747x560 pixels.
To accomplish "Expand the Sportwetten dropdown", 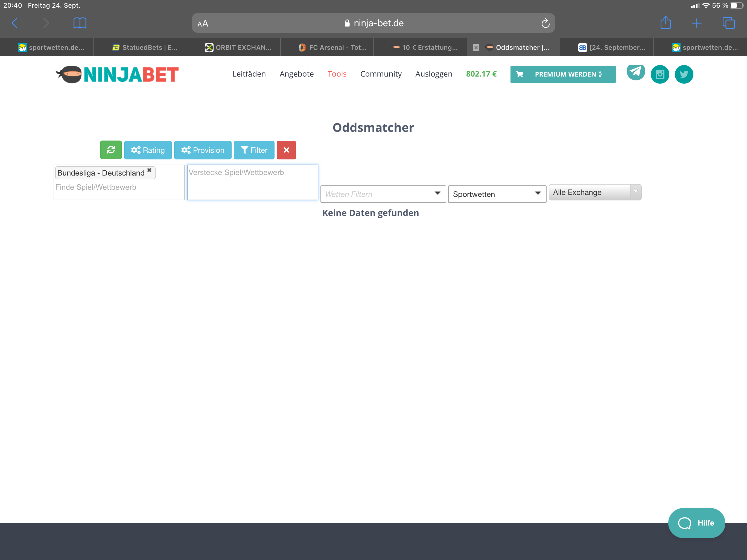I will tap(497, 194).
